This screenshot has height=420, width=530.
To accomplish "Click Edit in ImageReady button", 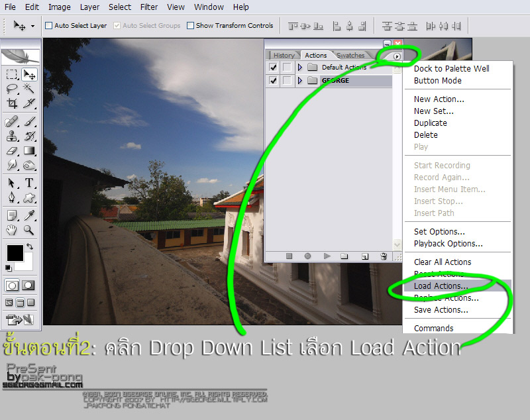I will [21, 319].
